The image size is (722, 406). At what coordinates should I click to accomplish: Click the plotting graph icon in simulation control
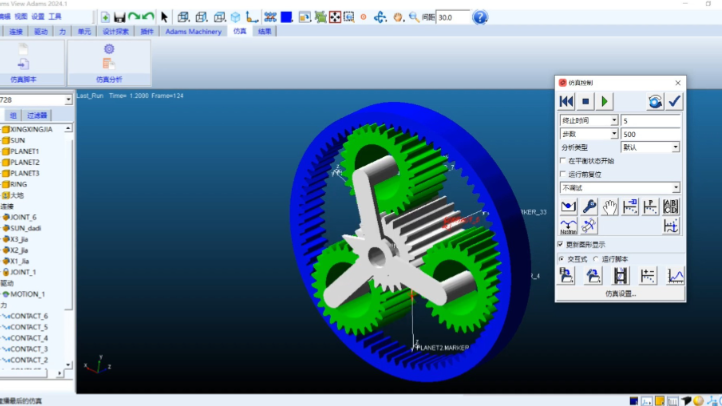click(675, 276)
